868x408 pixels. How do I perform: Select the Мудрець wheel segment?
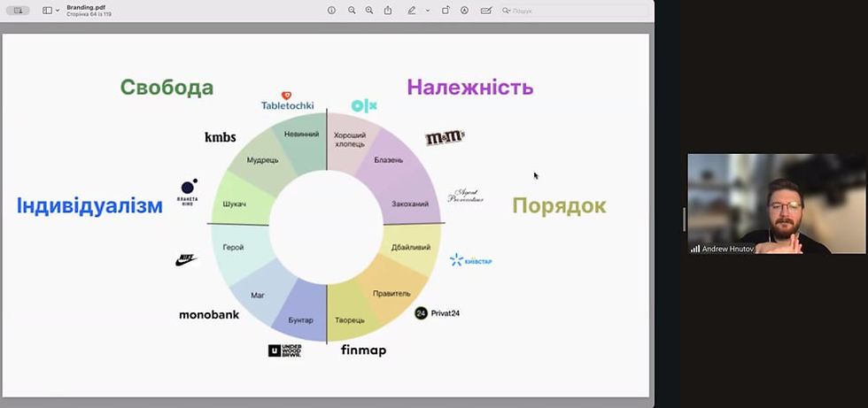pos(262,160)
